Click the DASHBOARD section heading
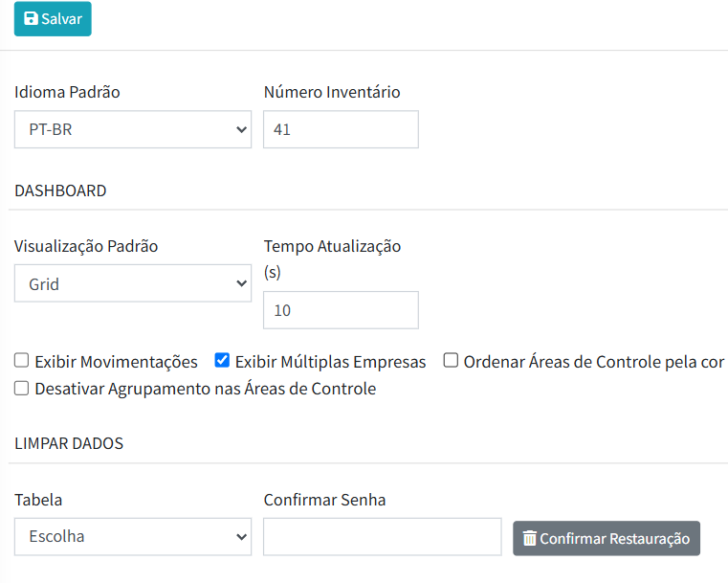The height and width of the screenshot is (583, 728). click(x=60, y=191)
